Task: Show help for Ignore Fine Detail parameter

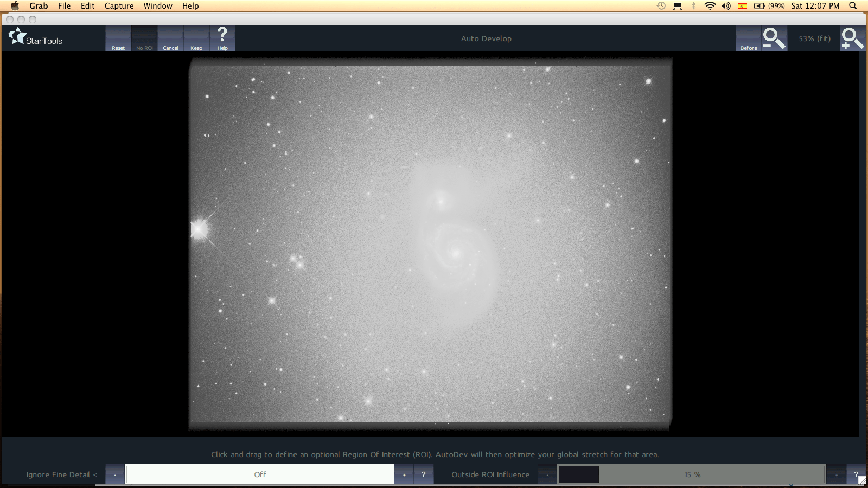Action: coord(424,474)
